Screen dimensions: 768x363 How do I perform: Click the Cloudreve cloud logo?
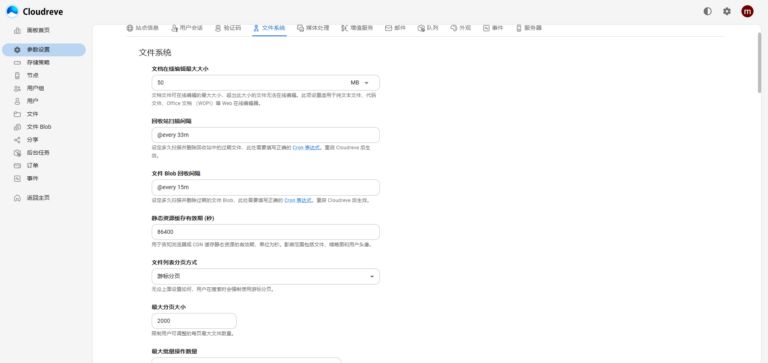[x=12, y=11]
